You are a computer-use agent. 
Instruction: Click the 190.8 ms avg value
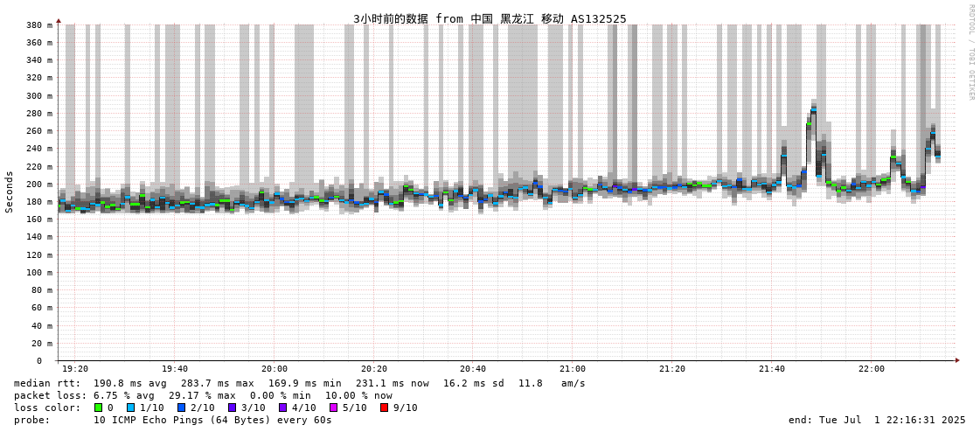coord(130,383)
